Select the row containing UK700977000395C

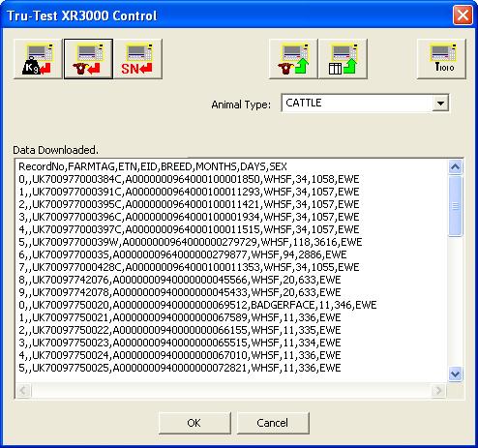click(x=189, y=204)
